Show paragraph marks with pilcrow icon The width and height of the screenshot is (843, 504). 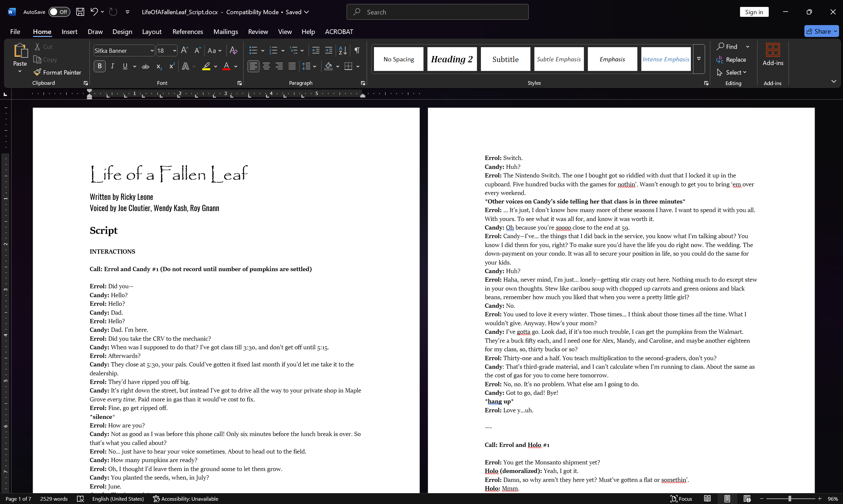(357, 50)
